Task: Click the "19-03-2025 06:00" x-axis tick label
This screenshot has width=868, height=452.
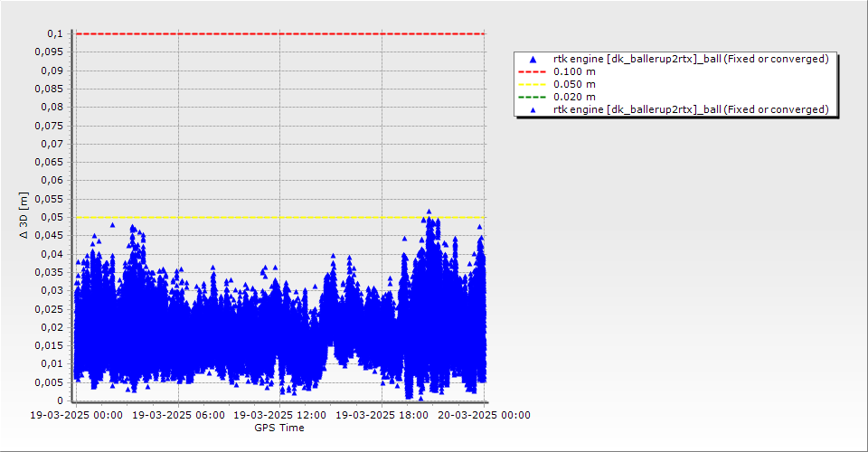Action: point(178,416)
